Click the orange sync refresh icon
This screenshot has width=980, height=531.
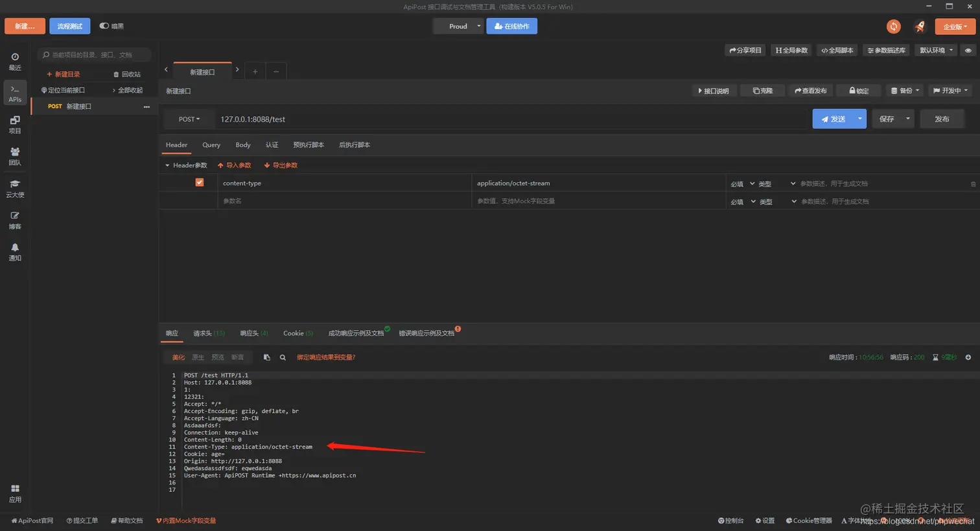click(x=894, y=27)
